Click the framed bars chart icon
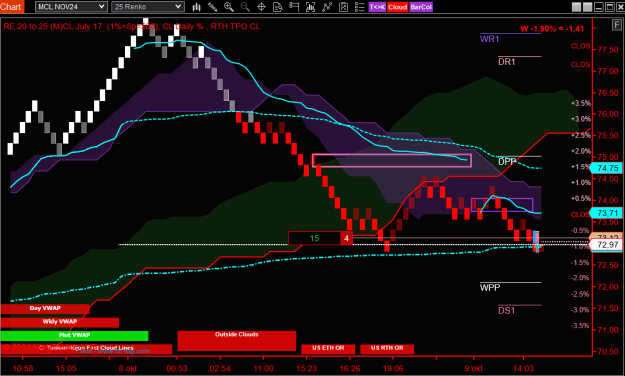 (310, 7)
